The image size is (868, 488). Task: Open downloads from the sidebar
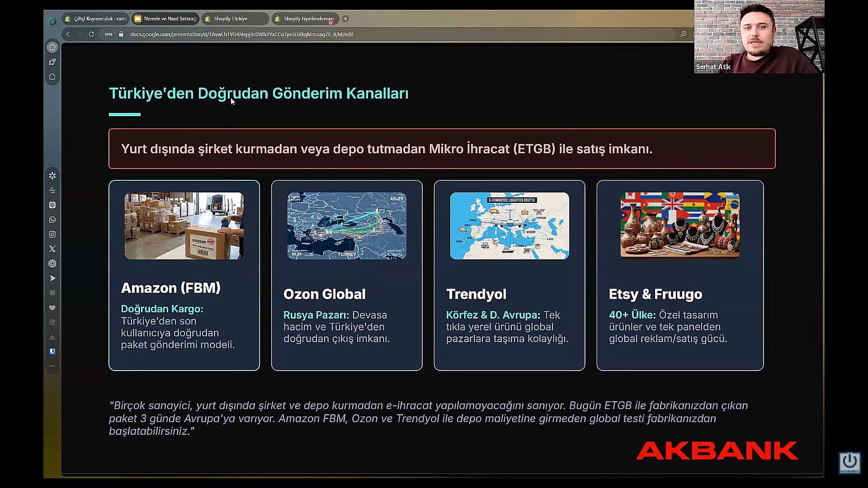click(52, 337)
